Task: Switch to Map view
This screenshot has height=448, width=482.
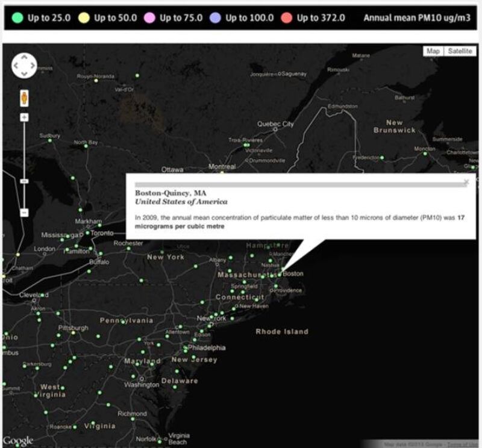Action: pyautogui.click(x=433, y=51)
